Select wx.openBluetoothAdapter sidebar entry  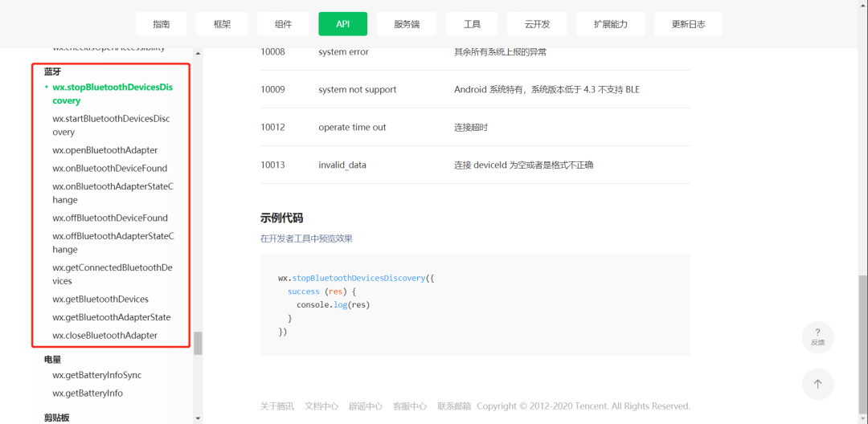coord(105,150)
